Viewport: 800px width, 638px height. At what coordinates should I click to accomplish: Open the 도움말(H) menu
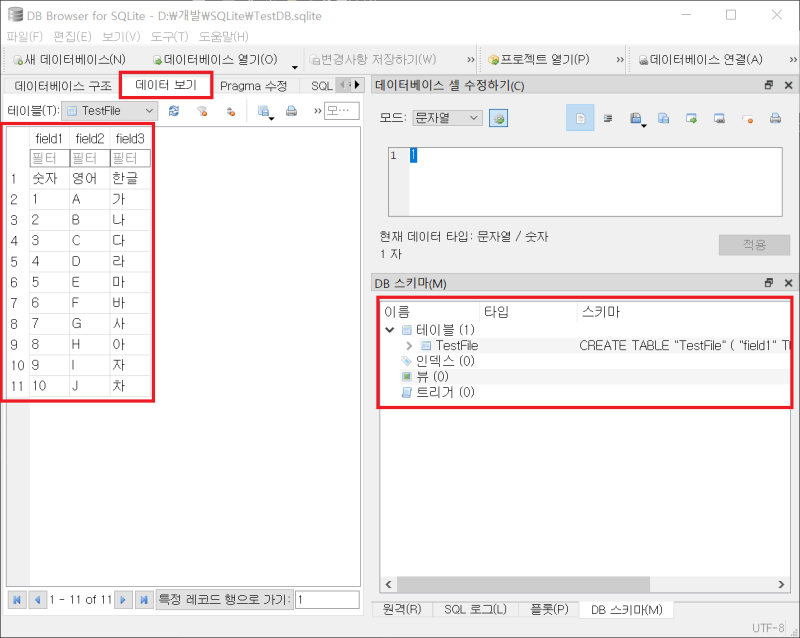223,37
